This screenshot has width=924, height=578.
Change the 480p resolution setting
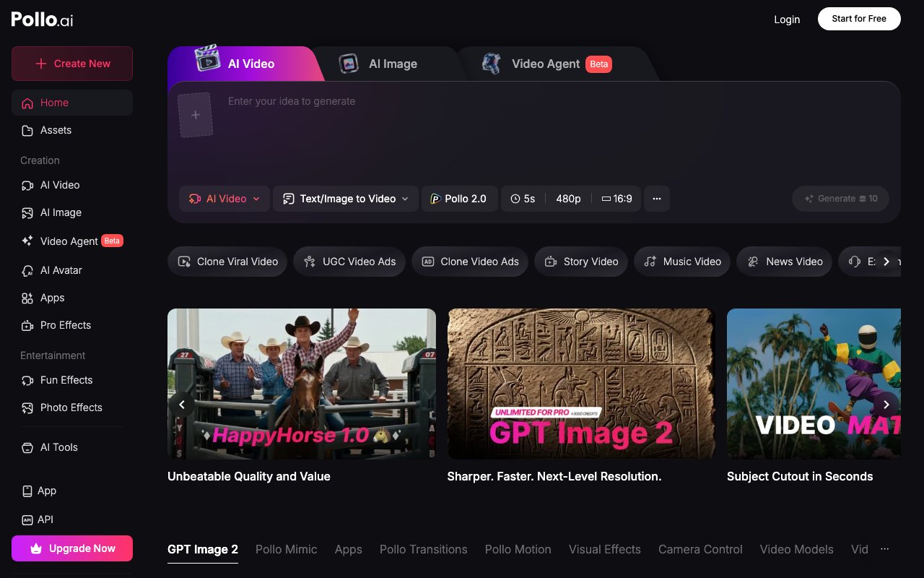tap(568, 199)
